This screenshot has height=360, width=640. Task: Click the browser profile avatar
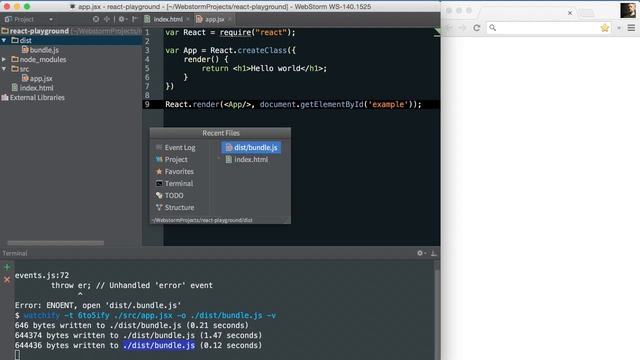[x=628, y=10]
